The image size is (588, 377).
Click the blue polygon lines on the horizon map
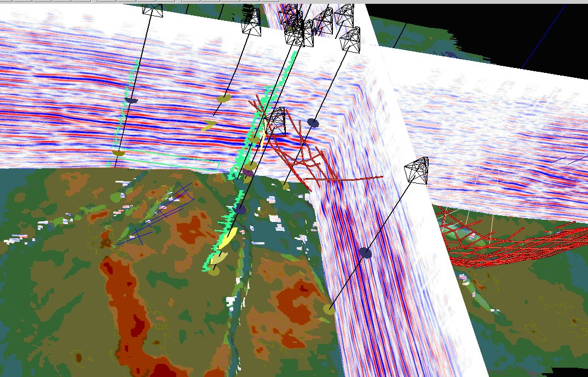pos(157,214)
